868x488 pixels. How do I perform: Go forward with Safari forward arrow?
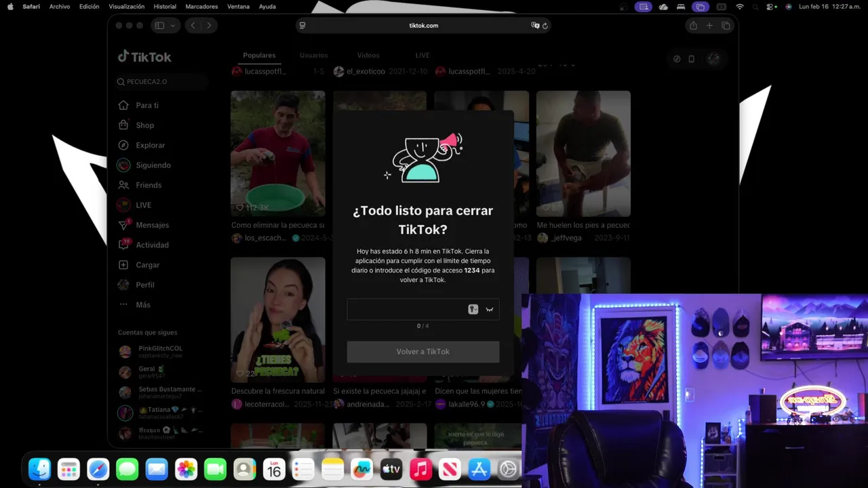[x=209, y=26]
